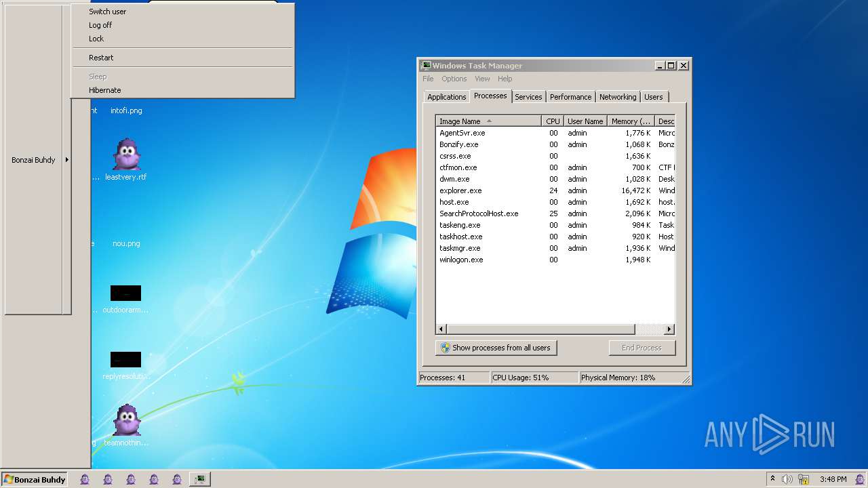Show hidden tray icons via the double chevron
The image size is (868, 488).
pyautogui.click(x=772, y=479)
